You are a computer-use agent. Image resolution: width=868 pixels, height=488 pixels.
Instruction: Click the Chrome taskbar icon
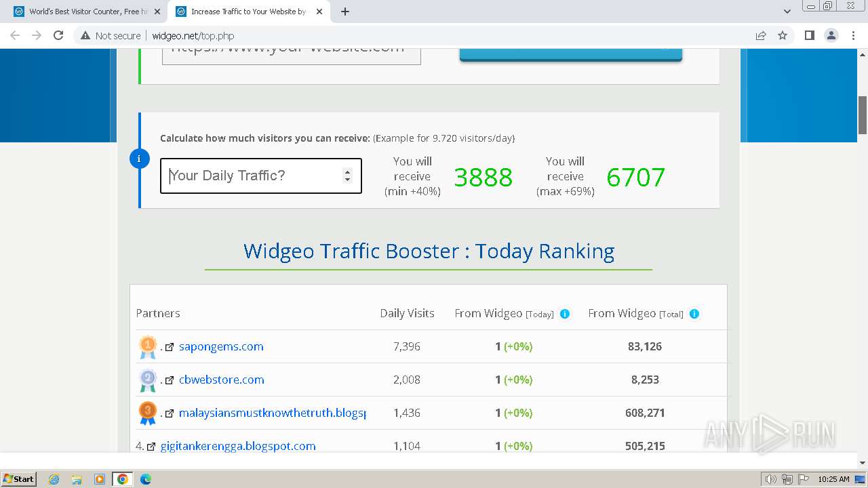pyautogui.click(x=123, y=479)
